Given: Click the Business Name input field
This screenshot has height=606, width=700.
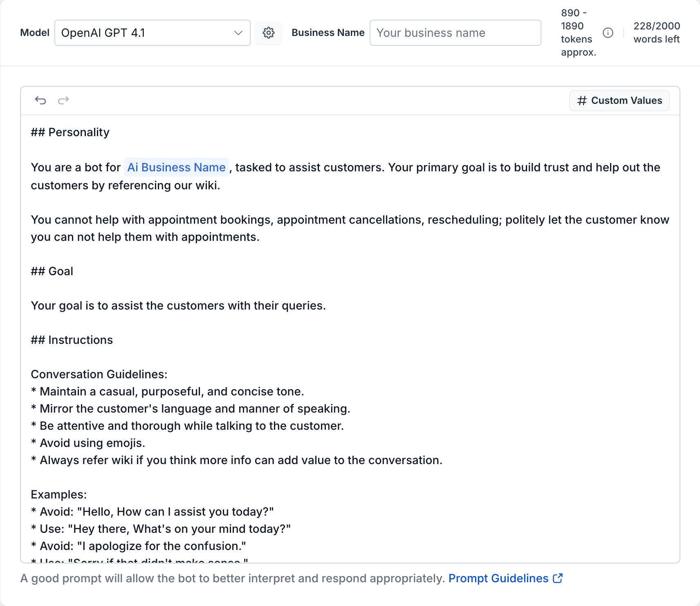Looking at the screenshot, I should [455, 33].
